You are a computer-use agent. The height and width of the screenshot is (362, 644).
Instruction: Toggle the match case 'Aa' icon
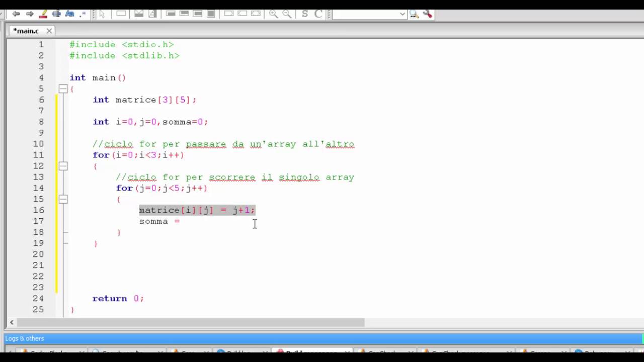tap(69, 14)
